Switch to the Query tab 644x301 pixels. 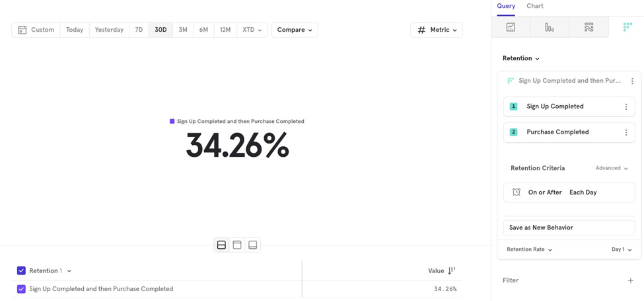(x=506, y=6)
